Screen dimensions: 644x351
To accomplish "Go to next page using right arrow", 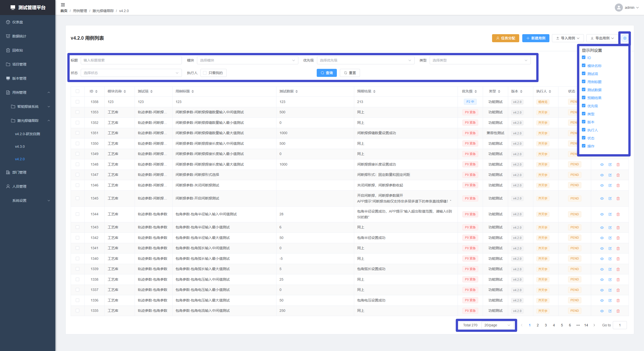I will (594, 325).
